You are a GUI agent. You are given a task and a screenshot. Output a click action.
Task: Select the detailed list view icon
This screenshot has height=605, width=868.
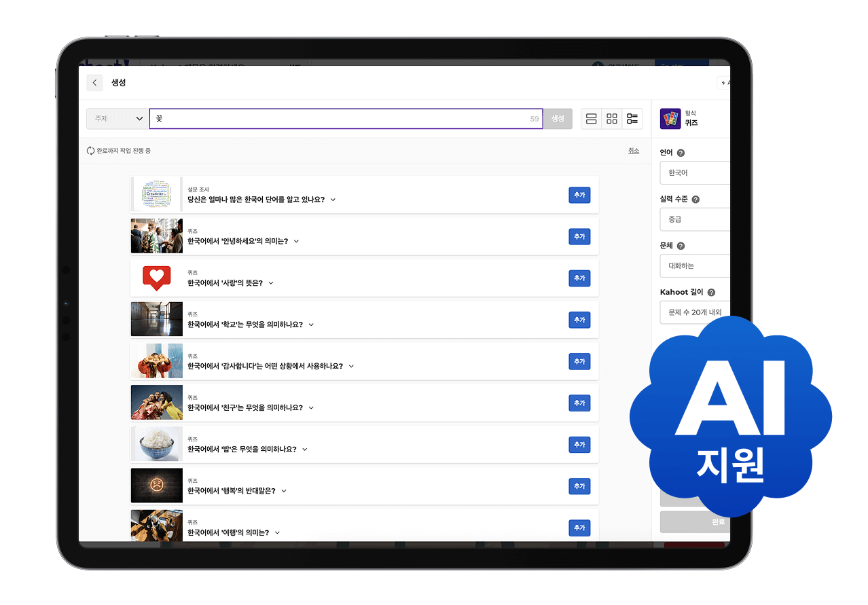click(x=632, y=118)
